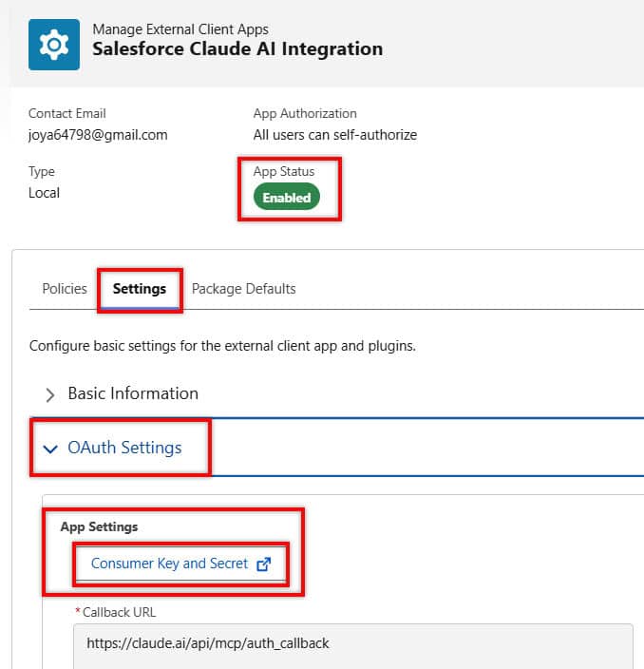Click the Salesforce Claude AI Integration title
The height and width of the screenshot is (669, 644).
pyautogui.click(x=237, y=48)
